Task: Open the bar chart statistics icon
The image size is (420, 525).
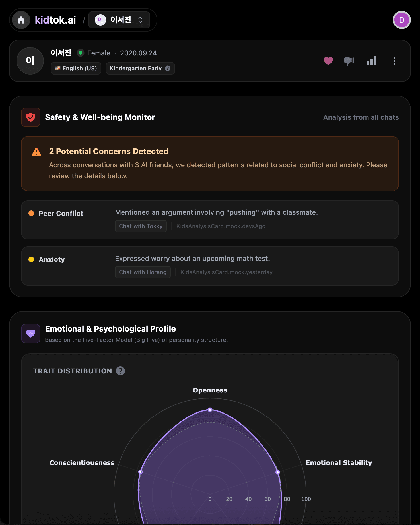Action: 371,61
